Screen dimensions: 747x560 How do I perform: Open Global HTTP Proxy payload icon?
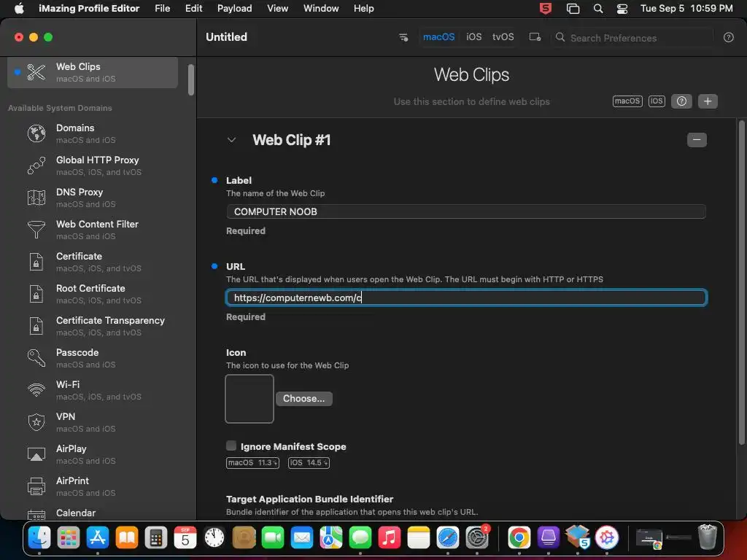coord(36,166)
